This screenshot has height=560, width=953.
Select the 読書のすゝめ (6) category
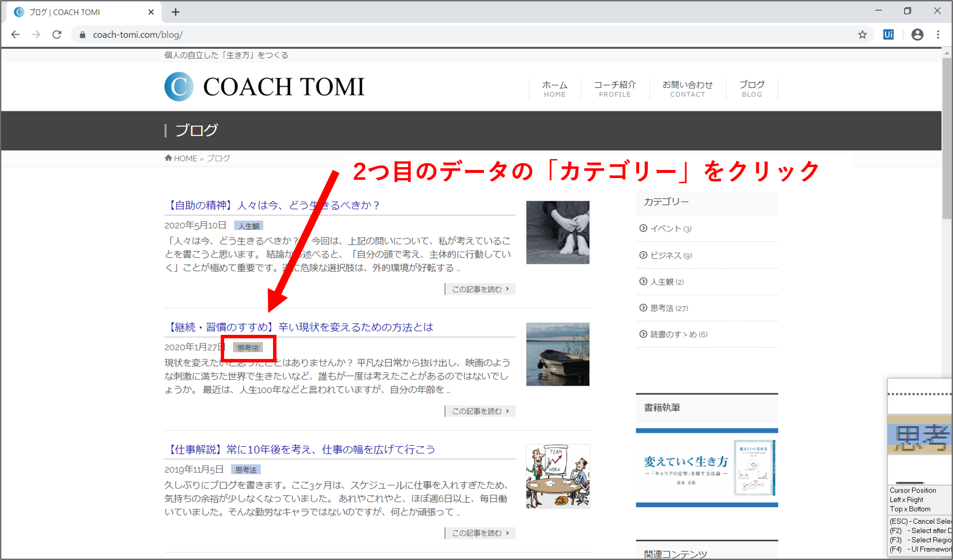coord(678,334)
